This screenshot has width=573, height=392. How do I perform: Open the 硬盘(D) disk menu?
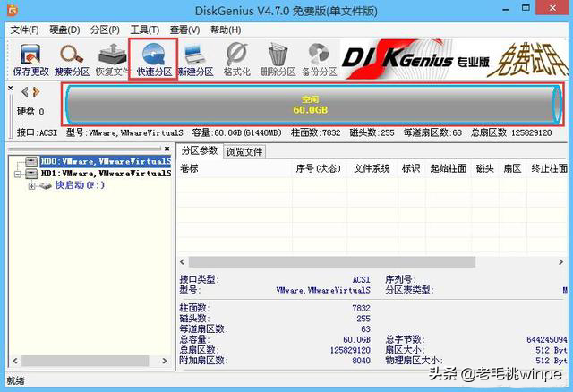(66, 30)
